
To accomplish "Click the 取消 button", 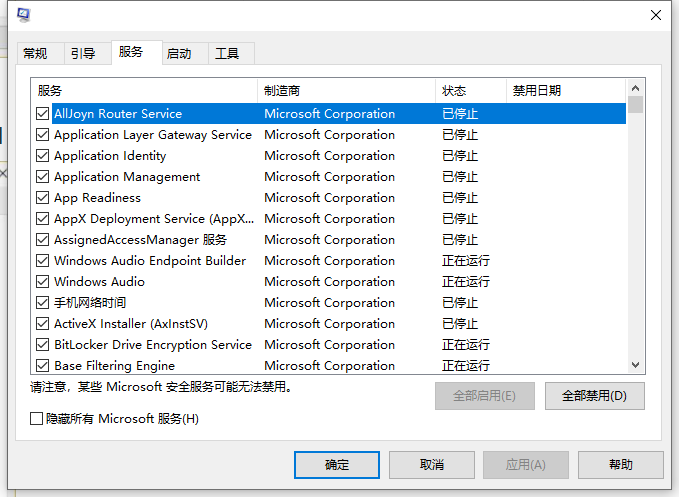I will coord(432,465).
